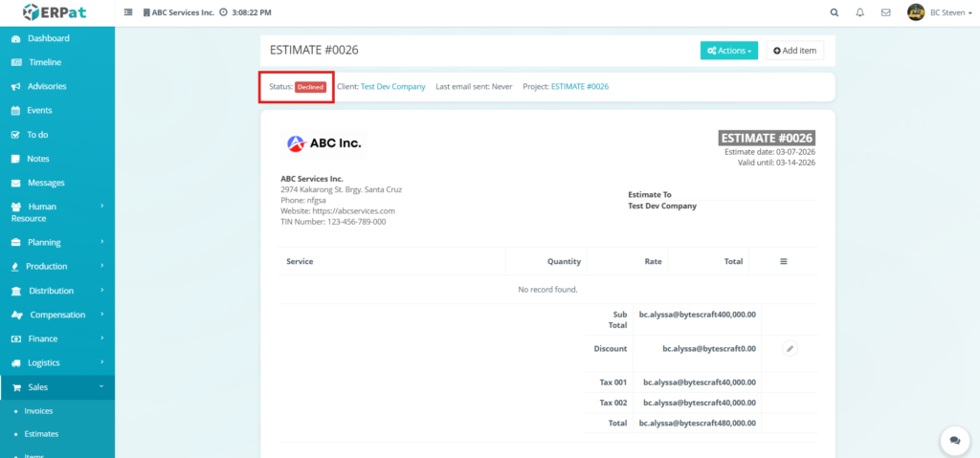This screenshot has width=980, height=458.
Task: Click the ERPat logo
Action: click(56, 12)
